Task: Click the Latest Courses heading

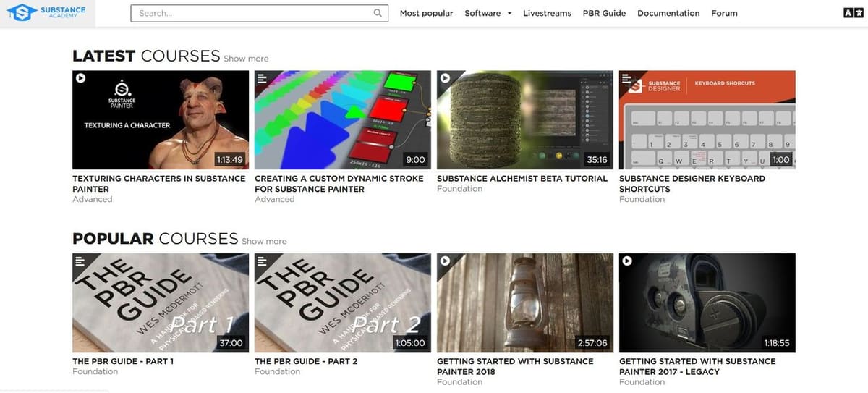Action: pyautogui.click(x=146, y=56)
